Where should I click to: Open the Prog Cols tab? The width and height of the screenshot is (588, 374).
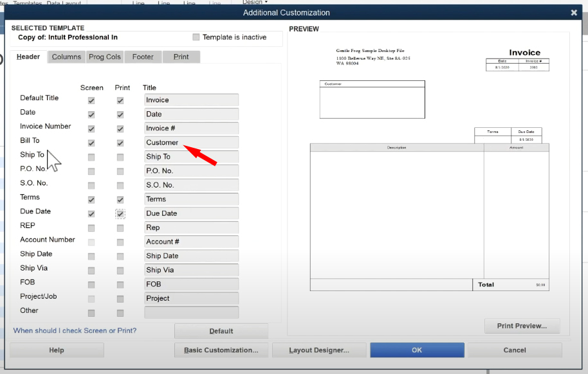point(105,57)
